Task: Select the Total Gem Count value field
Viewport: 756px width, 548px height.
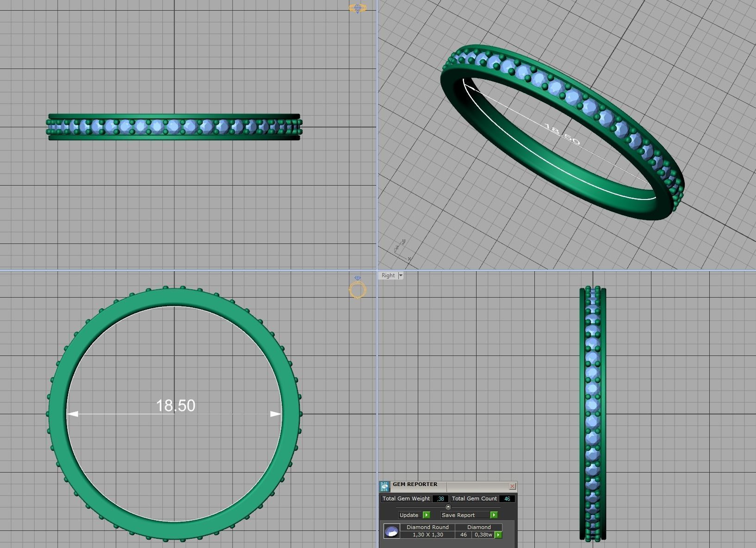Action: click(507, 498)
